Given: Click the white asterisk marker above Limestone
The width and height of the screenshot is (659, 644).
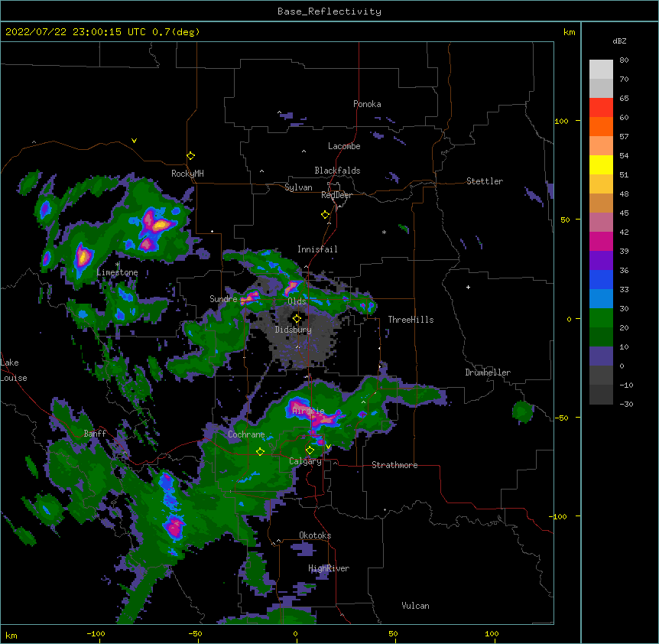Looking at the screenshot, I should pos(118,265).
